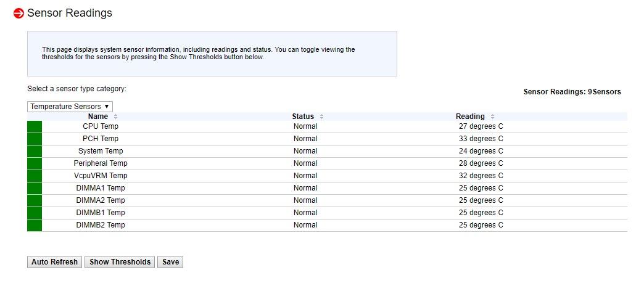Click the green status square for VcpuVRM Temp
644x291 pixels.
(x=35, y=176)
